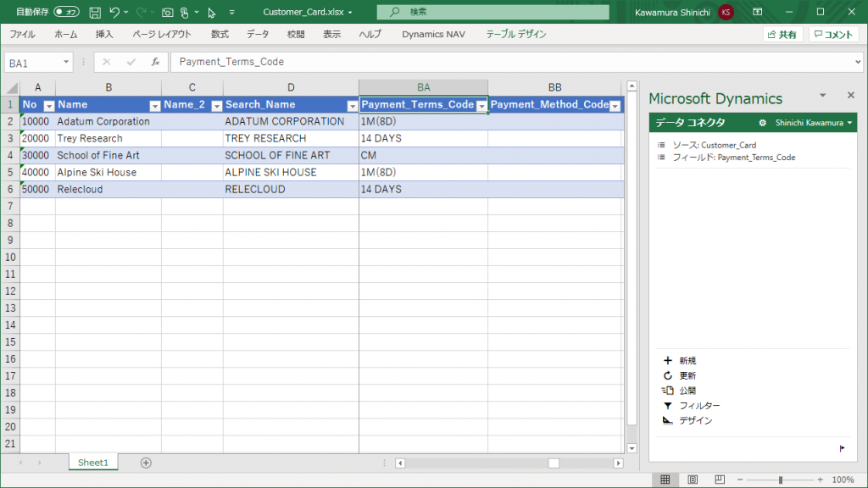Click the formula bar text Payment_Terms_Code
The height and width of the screenshot is (488, 868).
[231, 62]
